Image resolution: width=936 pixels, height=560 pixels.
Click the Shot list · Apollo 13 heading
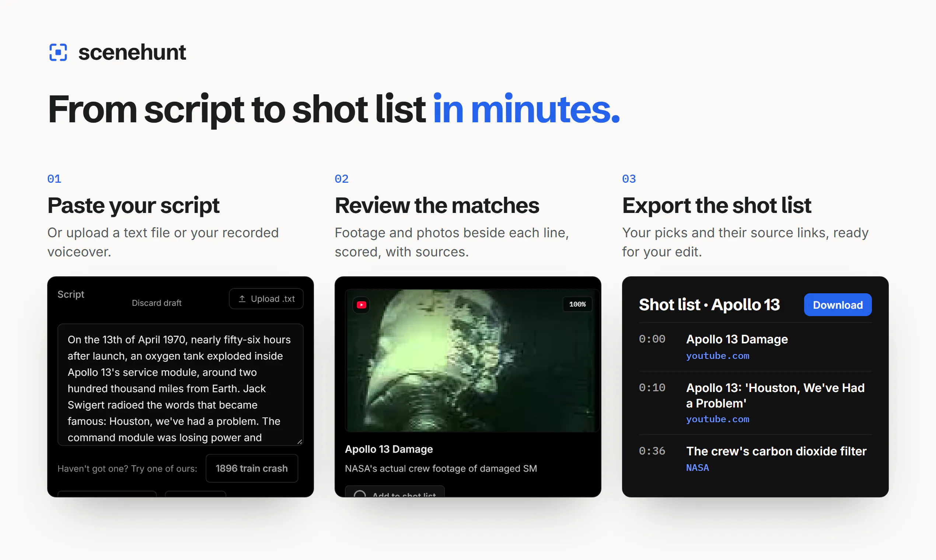709,305
